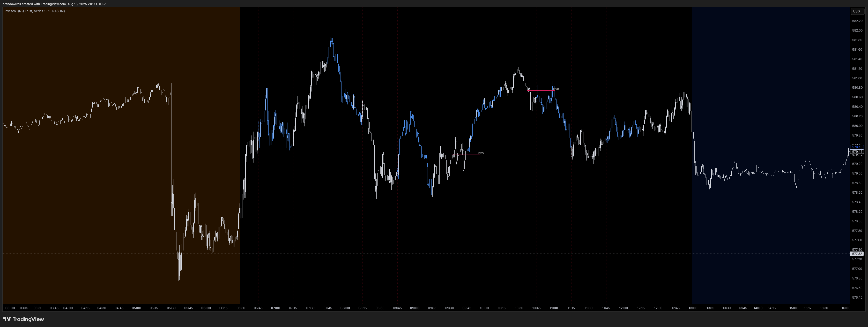868x327 pixels.
Task: Click the 10:30 time axis label
Action: [519, 308]
